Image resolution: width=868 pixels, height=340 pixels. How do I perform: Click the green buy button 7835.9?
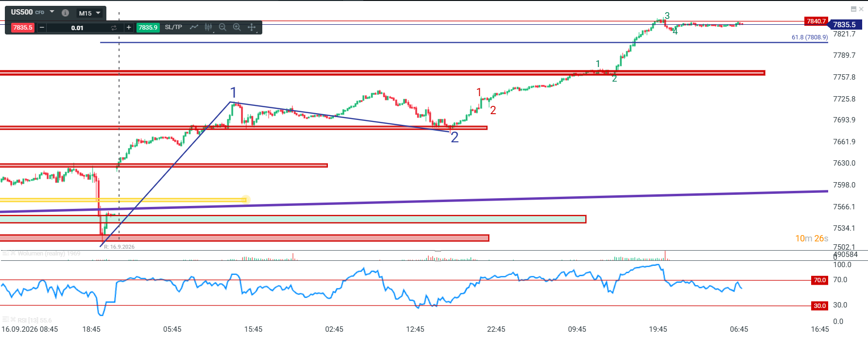(x=148, y=28)
